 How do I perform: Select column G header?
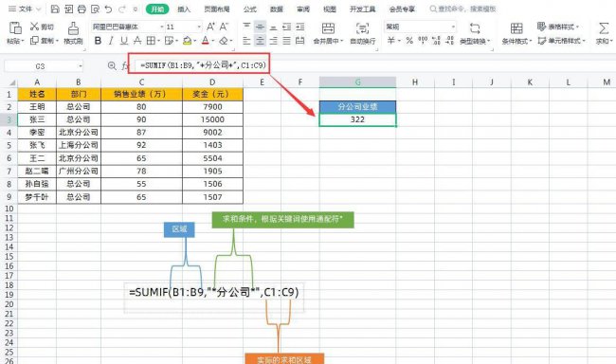(357, 82)
